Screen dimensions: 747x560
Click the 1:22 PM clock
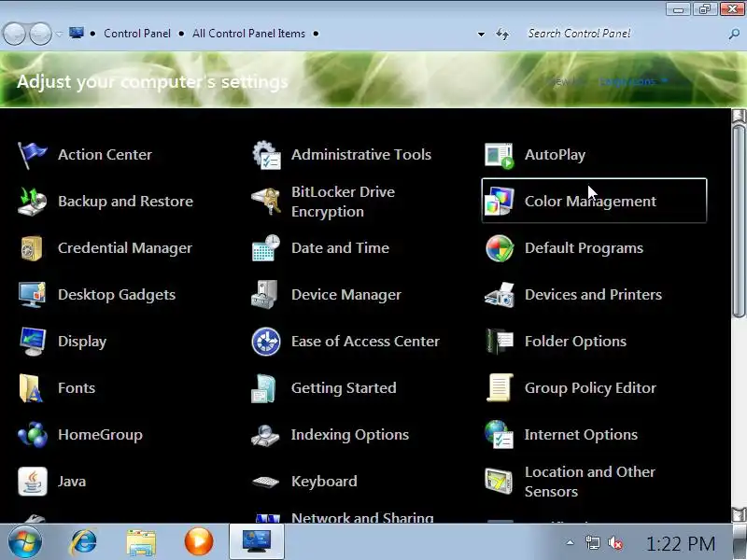(x=681, y=543)
